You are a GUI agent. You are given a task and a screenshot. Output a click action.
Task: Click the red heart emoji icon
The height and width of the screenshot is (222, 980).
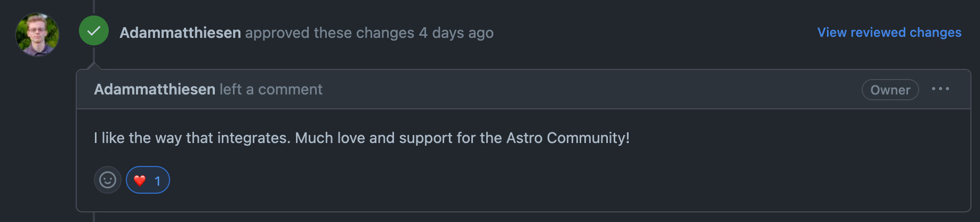tap(140, 180)
